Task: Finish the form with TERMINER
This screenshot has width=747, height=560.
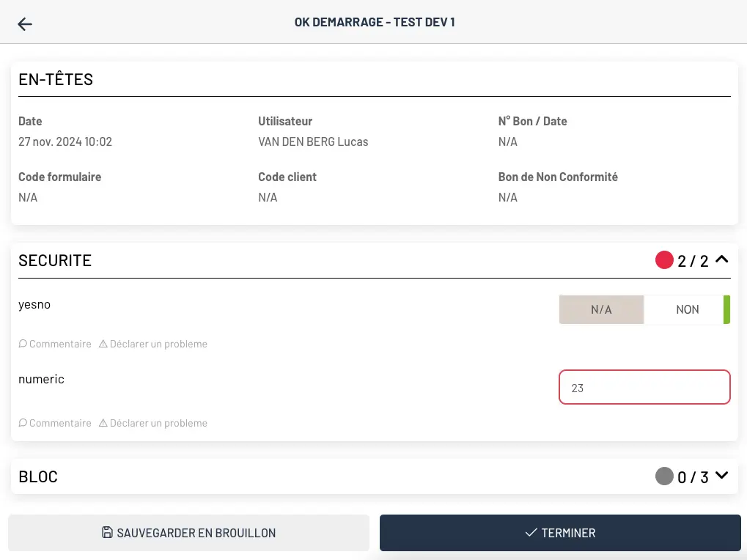Action: pos(560,533)
